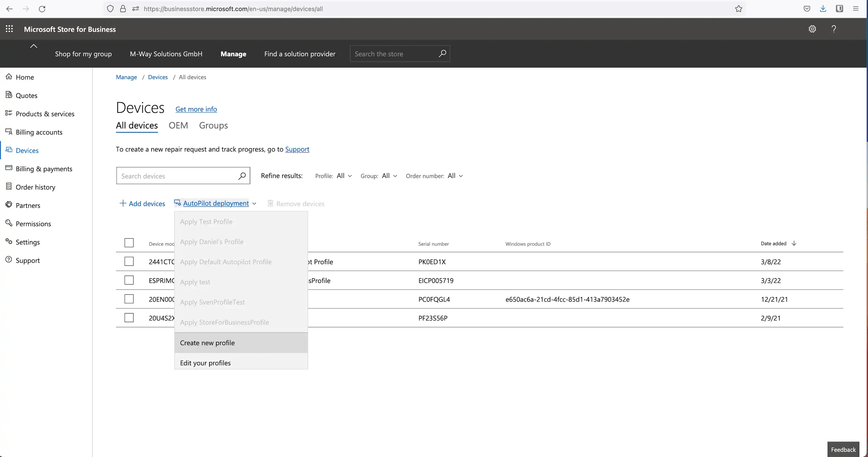Select Edit your profiles menu entry
The image size is (868, 457).
(x=241, y=363)
